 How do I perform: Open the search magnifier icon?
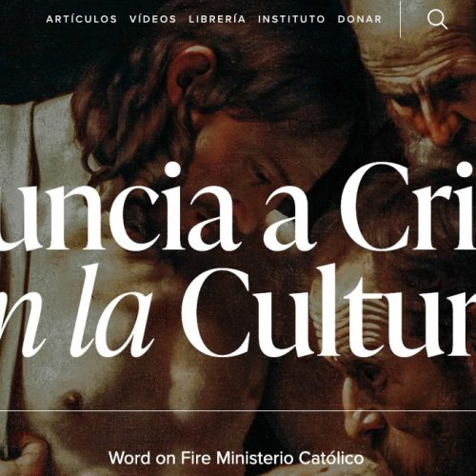point(437,19)
